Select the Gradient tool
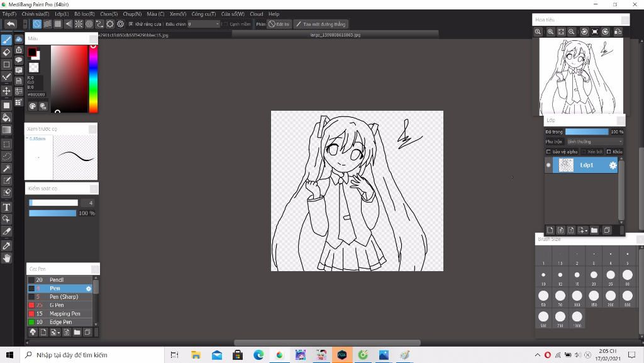The height and width of the screenshot is (363, 644). pyautogui.click(x=6, y=130)
